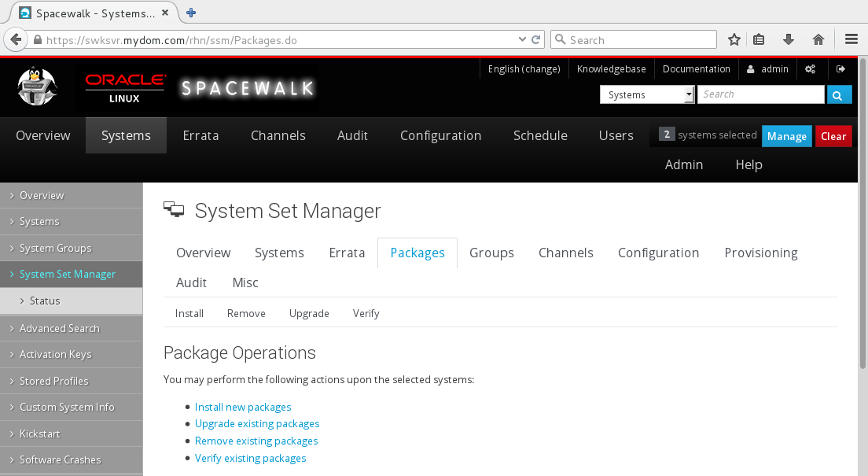Image resolution: width=868 pixels, height=476 pixels.
Task: Open the Overview main navigation menu
Action: 43,136
